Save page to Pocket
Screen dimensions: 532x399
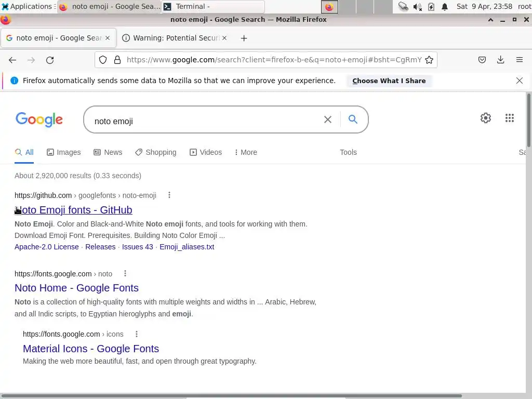tap(482, 60)
